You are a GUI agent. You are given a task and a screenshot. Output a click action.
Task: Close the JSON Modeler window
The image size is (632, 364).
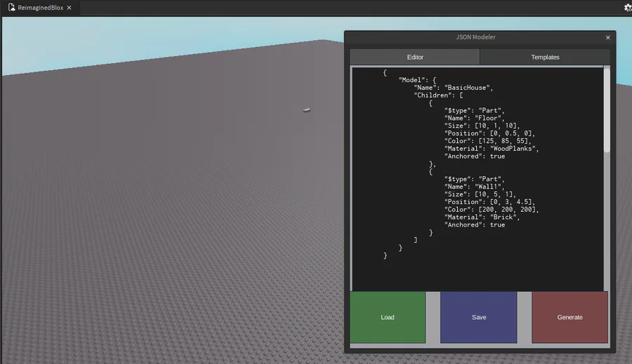point(608,37)
